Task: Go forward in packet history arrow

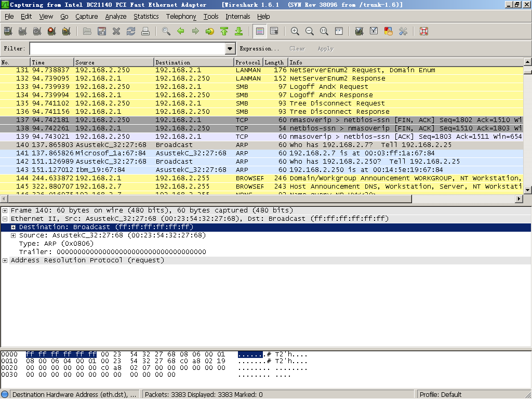Action: [x=195, y=32]
